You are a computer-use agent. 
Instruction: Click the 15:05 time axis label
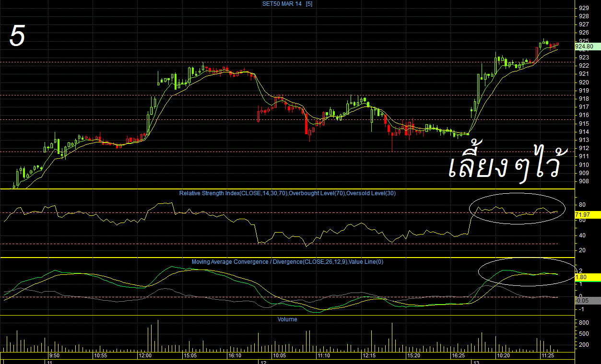190,356
